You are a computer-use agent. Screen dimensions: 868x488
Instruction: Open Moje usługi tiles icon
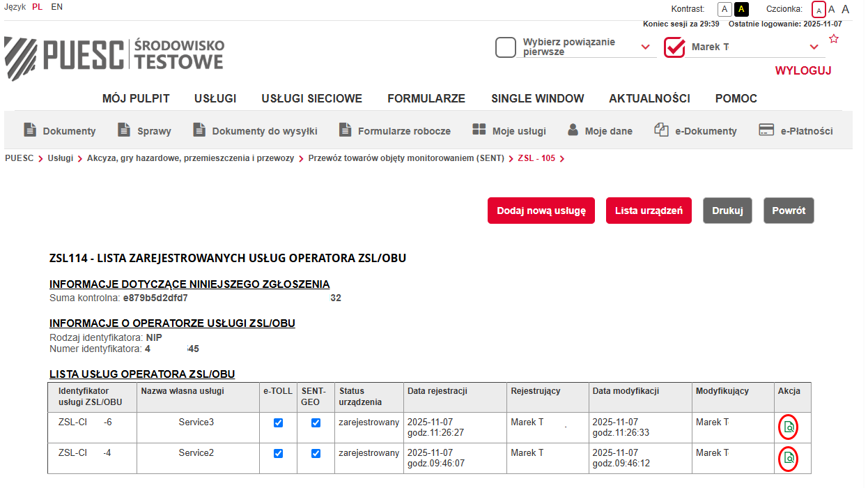[479, 130]
